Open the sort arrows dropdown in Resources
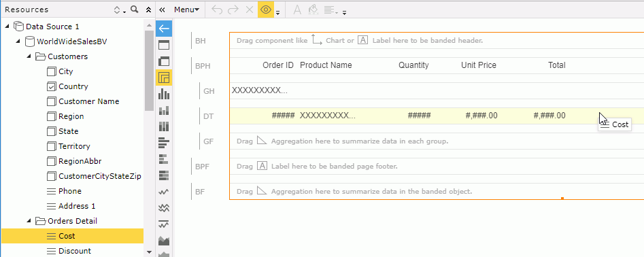 pyautogui.click(x=120, y=10)
